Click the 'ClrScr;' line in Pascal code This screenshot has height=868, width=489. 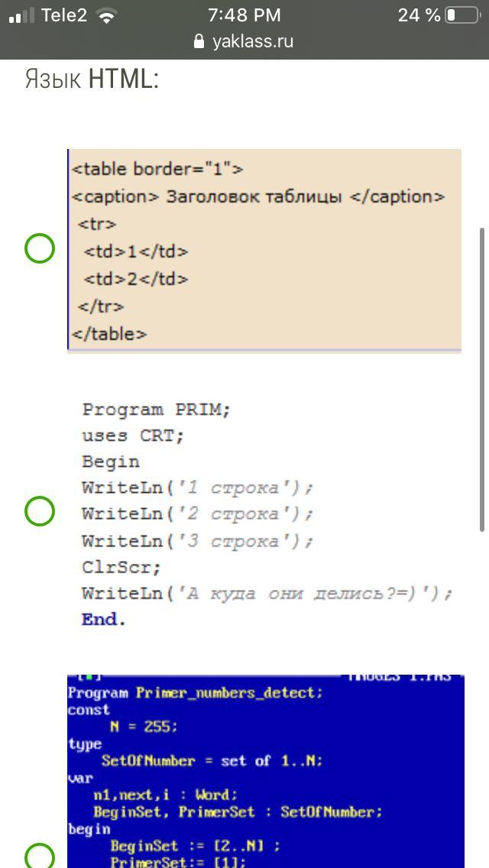click(x=121, y=568)
